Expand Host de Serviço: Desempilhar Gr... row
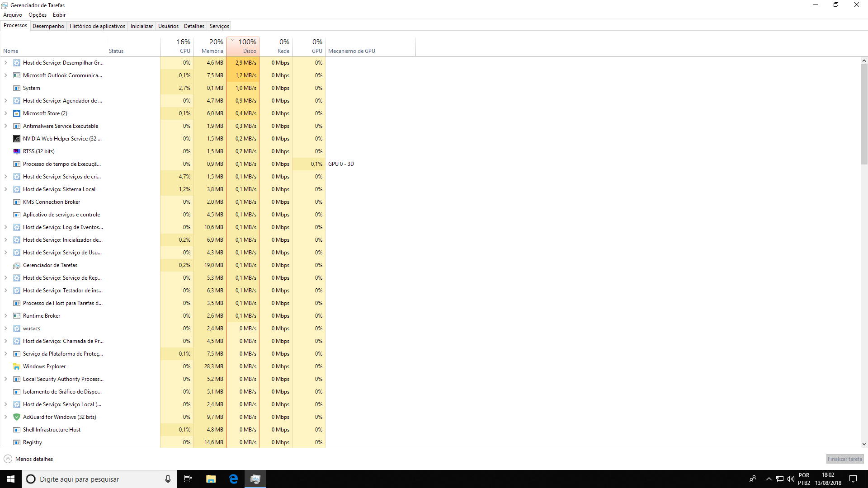Screen dimensions: 868x488 click(5, 63)
